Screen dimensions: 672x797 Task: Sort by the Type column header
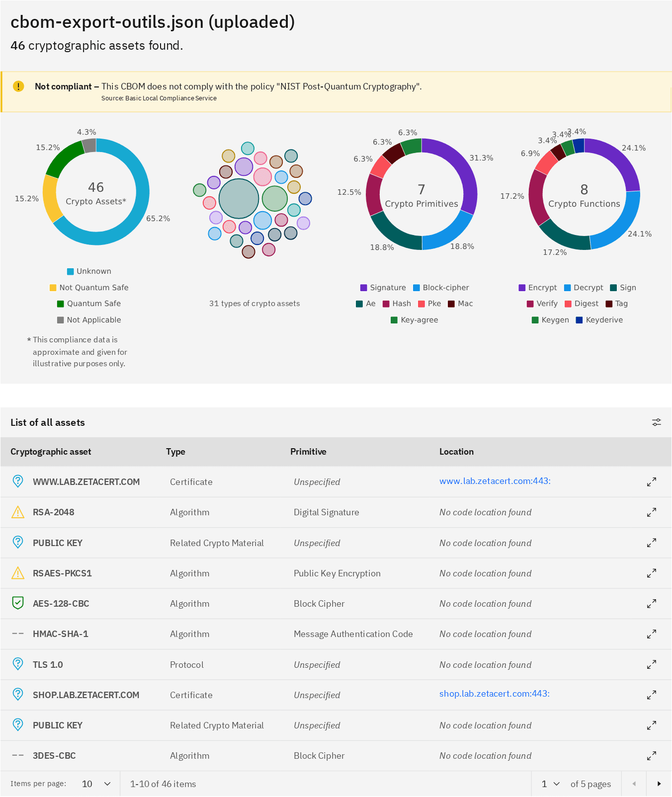[175, 452]
